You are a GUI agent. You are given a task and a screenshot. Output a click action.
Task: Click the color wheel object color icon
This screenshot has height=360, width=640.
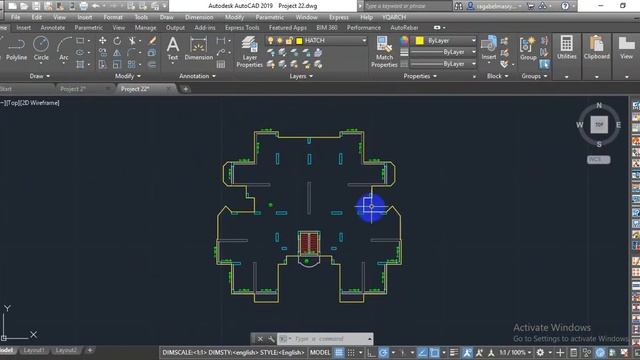[x=404, y=40]
